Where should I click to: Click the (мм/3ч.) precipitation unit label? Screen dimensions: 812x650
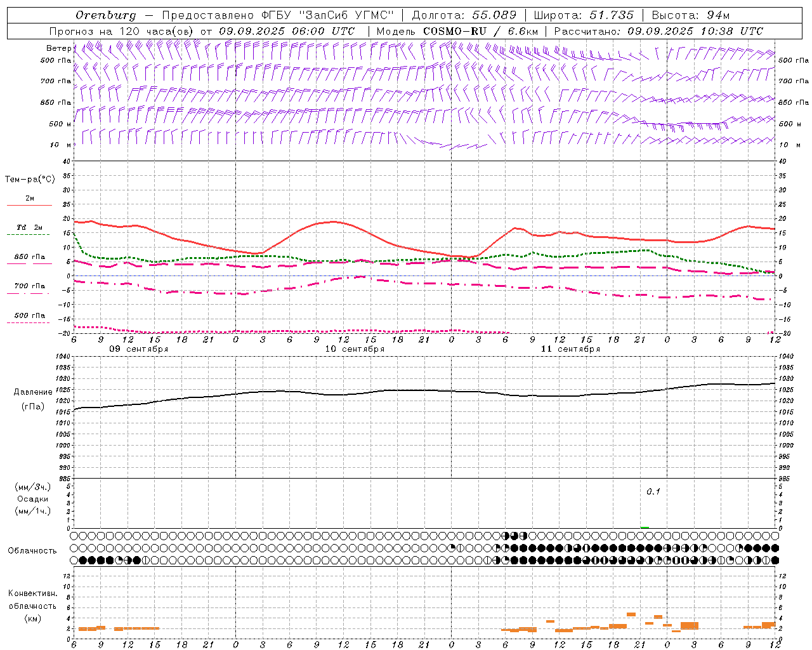(32, 487)
